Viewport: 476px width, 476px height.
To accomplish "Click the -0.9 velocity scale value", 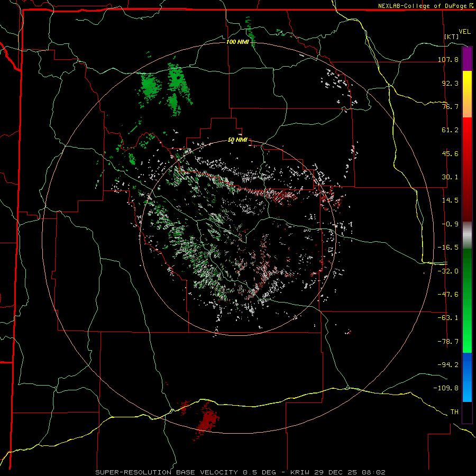I will [x=450, y=224].
